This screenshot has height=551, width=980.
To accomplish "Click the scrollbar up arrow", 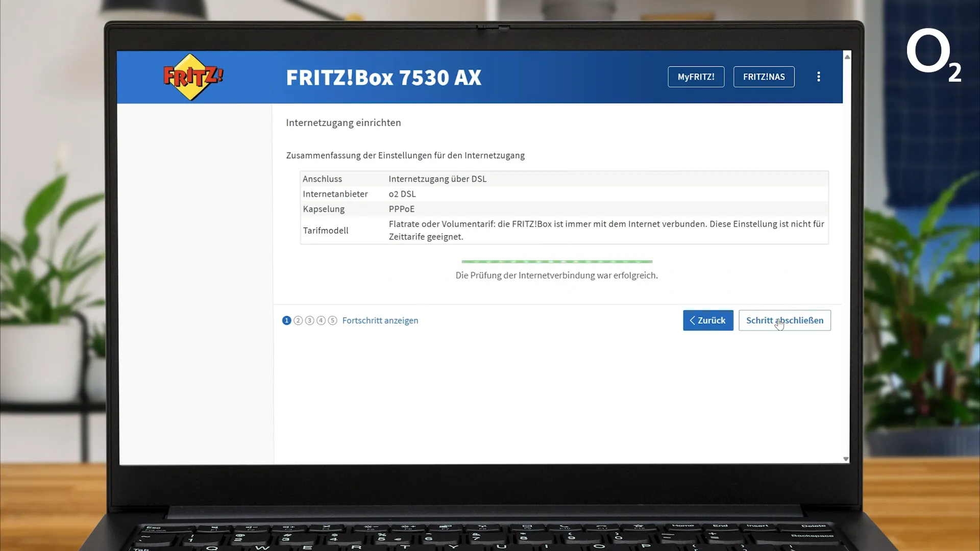I will click(x=847, y=57).
